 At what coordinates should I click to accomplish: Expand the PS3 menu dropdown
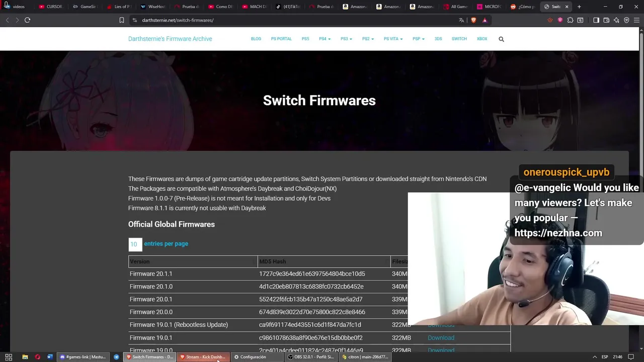[346, 39]
